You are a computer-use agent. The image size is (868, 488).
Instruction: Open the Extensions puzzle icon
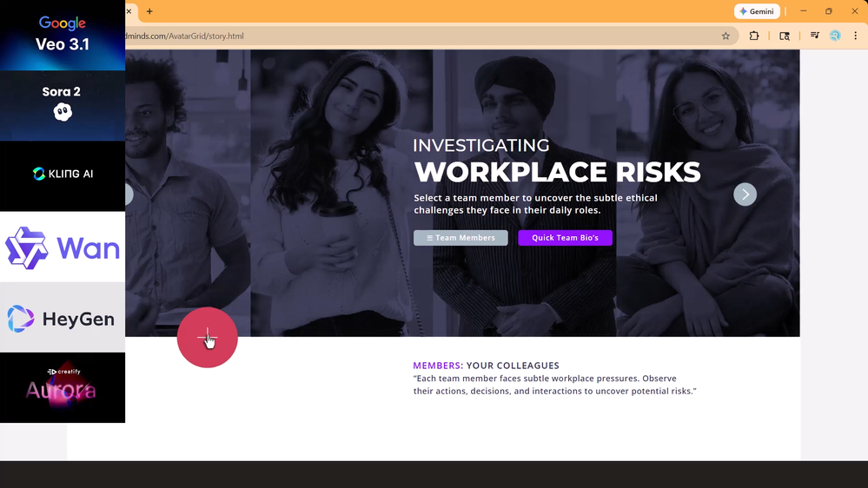coord(754,36)
